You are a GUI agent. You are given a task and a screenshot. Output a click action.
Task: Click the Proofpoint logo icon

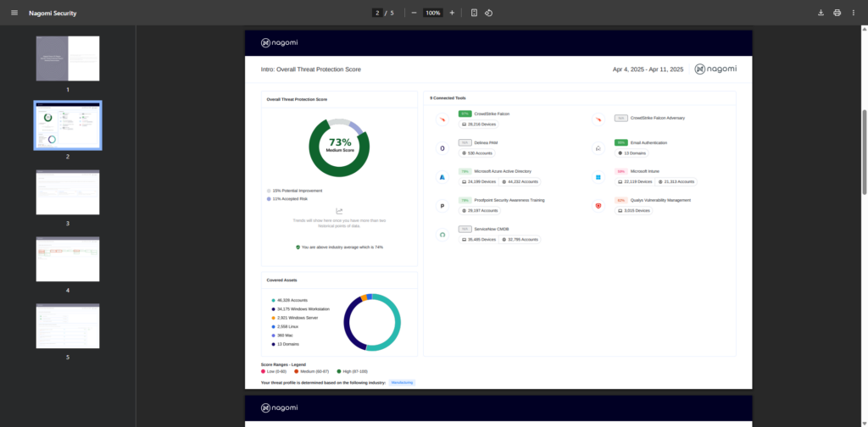(442, 206)
